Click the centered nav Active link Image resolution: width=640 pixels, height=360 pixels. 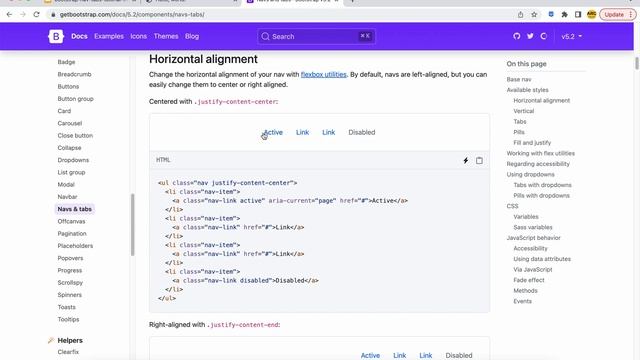click(273, 132)
